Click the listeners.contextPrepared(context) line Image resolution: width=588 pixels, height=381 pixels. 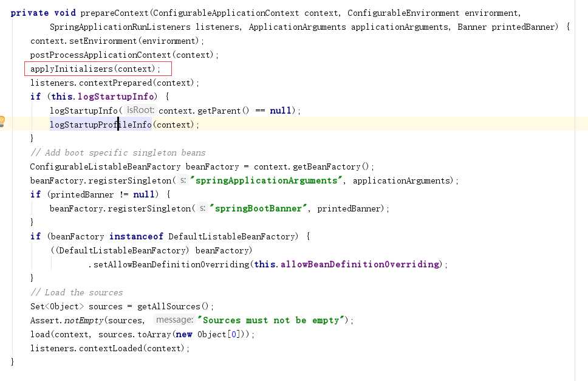(114, 83)
